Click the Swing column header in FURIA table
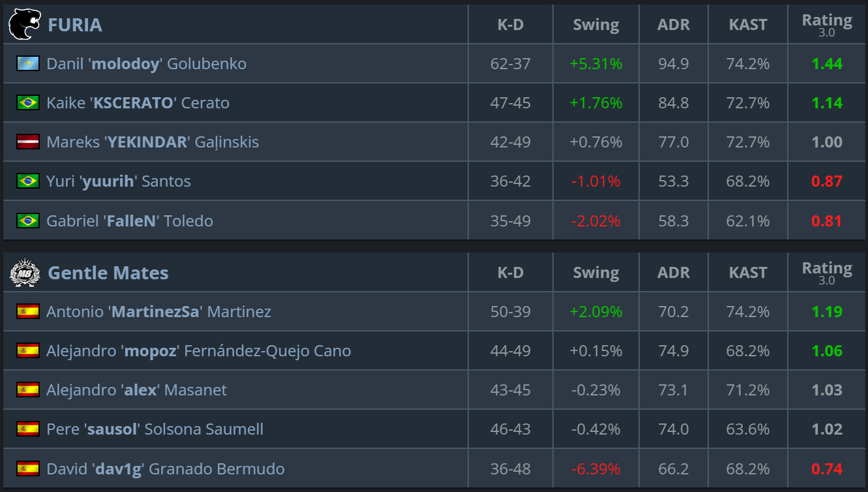Viewport: 868px width, 492px height. (x=596, y=25)
